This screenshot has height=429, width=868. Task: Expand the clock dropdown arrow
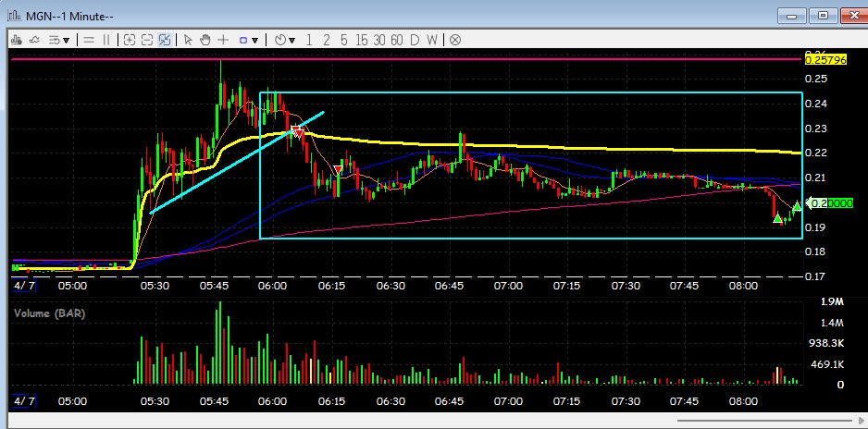291,41
